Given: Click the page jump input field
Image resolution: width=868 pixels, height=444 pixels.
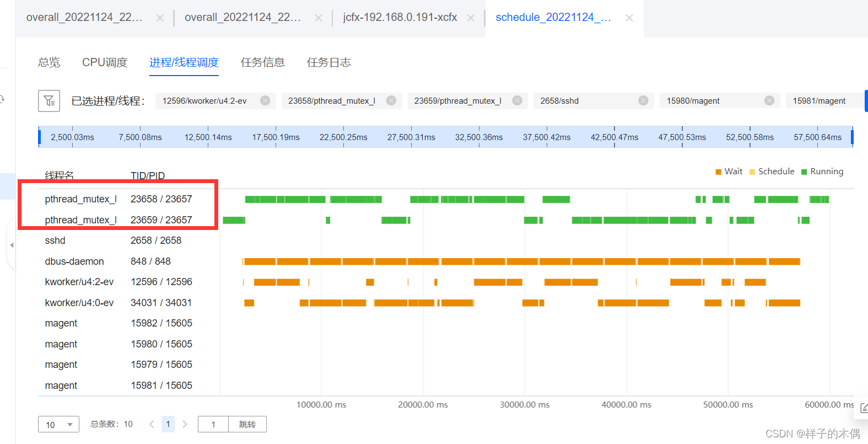Looking at the screenshot, I should pos(213,424).
